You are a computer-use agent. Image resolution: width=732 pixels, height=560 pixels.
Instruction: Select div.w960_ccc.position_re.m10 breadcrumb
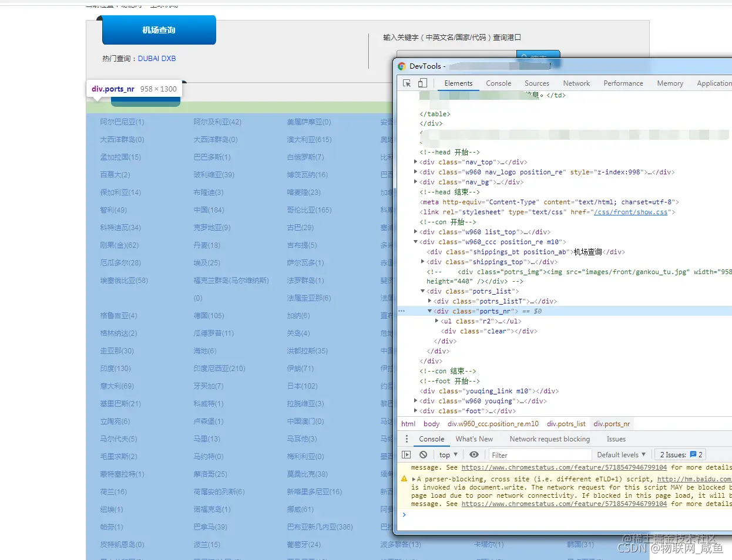[493, 424]
